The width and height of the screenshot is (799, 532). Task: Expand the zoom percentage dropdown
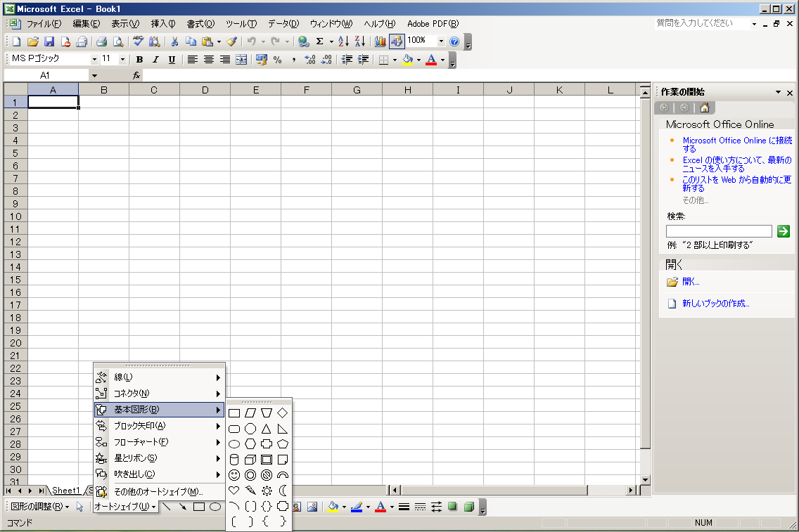(441, 41)
